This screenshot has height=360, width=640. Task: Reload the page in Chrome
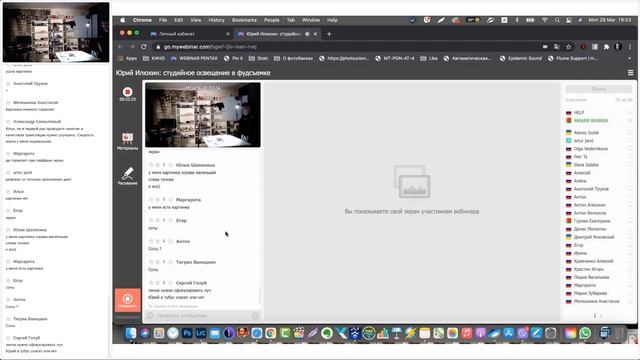(x=144, y=47)
